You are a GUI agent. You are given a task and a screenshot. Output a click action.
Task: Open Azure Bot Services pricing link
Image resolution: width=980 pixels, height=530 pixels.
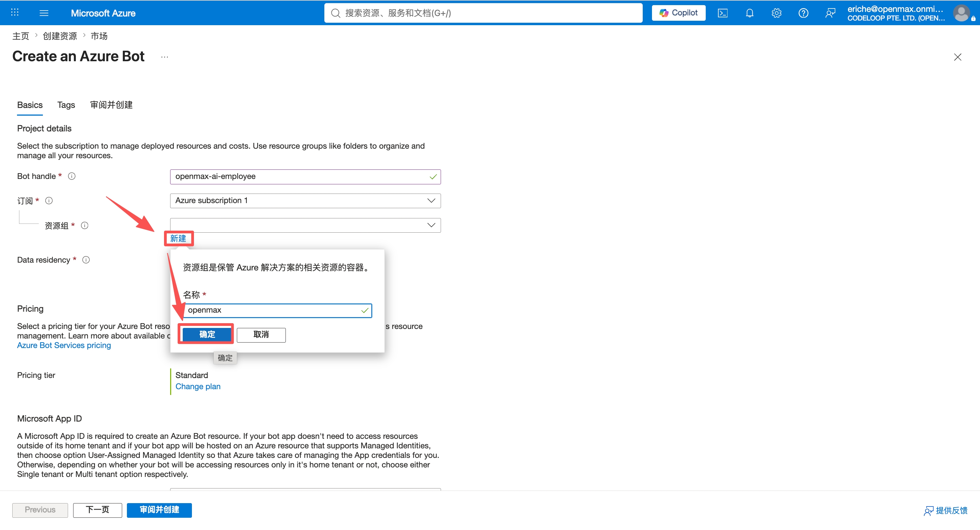point(64,345)
